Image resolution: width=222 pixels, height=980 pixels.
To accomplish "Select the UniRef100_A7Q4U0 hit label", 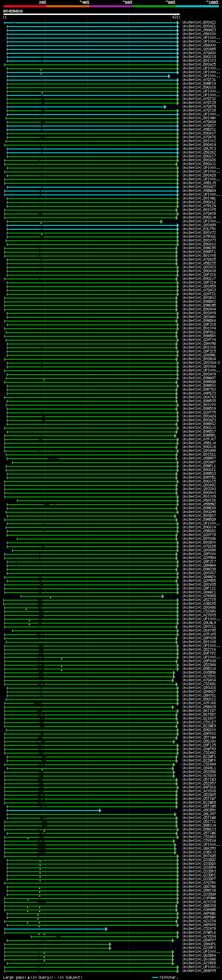I will point(199,53).
